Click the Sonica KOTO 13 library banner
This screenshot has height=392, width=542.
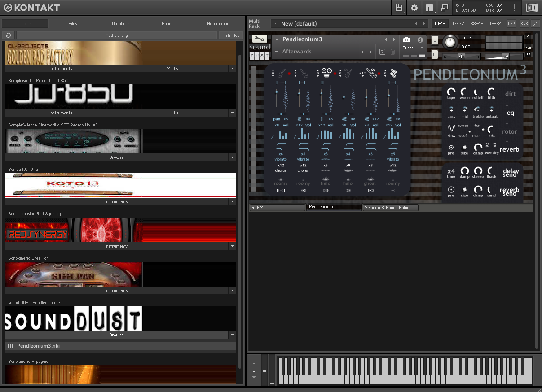coord(121,185)
